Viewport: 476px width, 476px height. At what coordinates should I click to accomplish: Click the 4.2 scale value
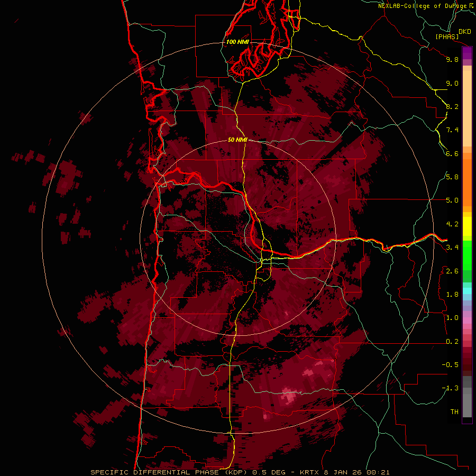tap(452, 224)
